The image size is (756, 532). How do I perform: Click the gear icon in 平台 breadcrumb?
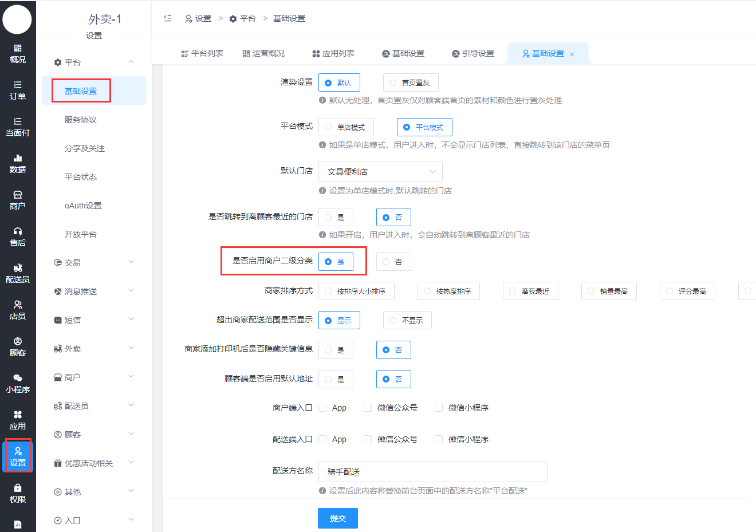pyautogui.click(x=233, y=19)
